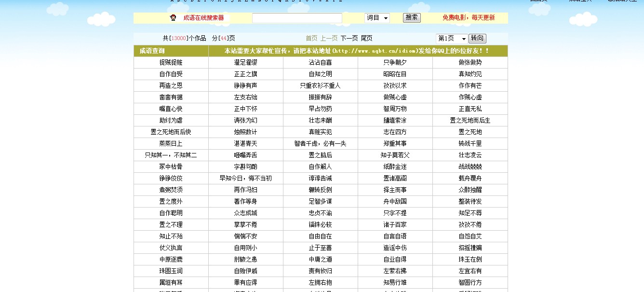Image resolution: width=644 pixels, height=292 pixels.
Task: Go to 上一页 in pagination
Action: point(329,39)
